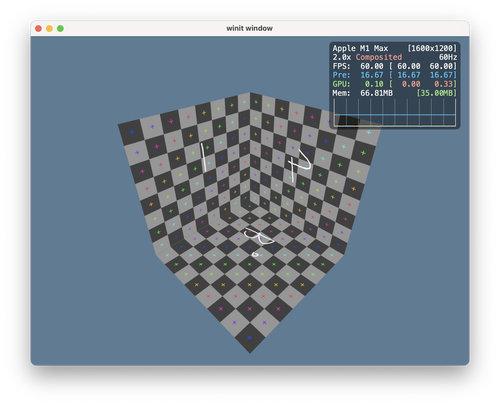The width and height of the screenshot is (500, 406).
Task: Click the "winit window" title text
Action: pos(249,28)
